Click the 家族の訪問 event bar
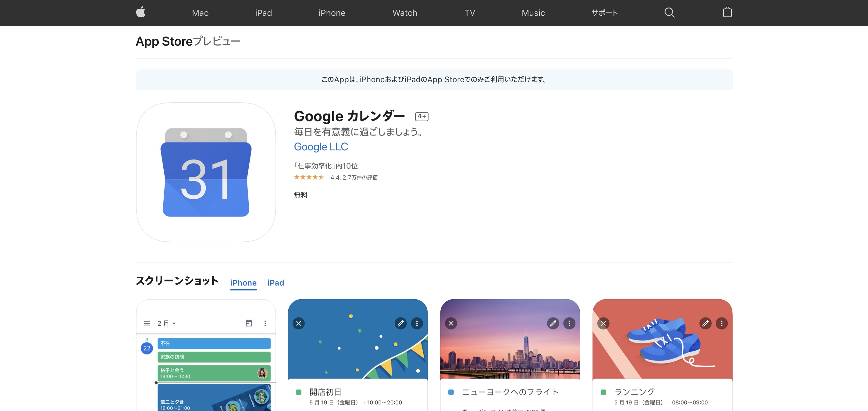 214,357
